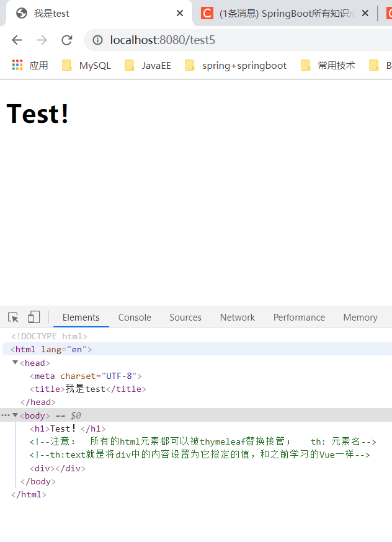Collapse the head node triangle
This screenshot has width=392, height=542.
click(x=15, y=363)
